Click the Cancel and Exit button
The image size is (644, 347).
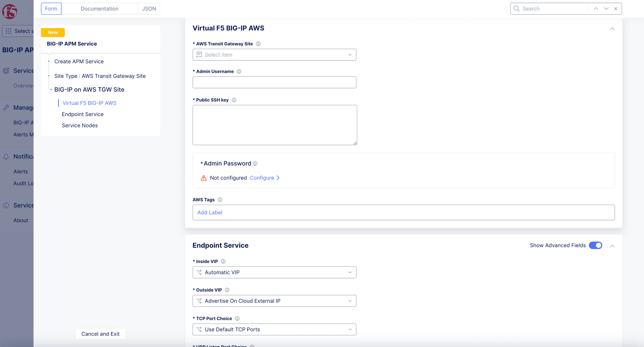tap(100, 334)
